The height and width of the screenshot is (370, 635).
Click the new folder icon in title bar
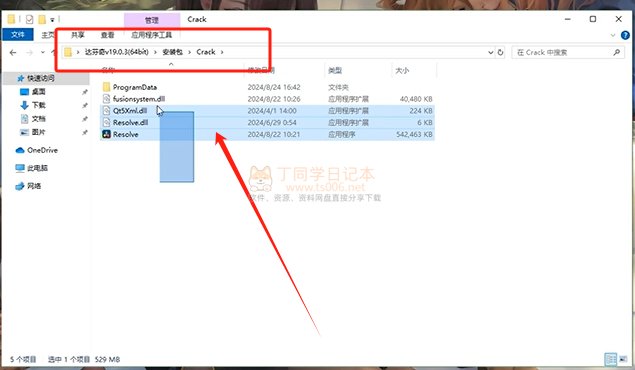[x=42, y=19]
